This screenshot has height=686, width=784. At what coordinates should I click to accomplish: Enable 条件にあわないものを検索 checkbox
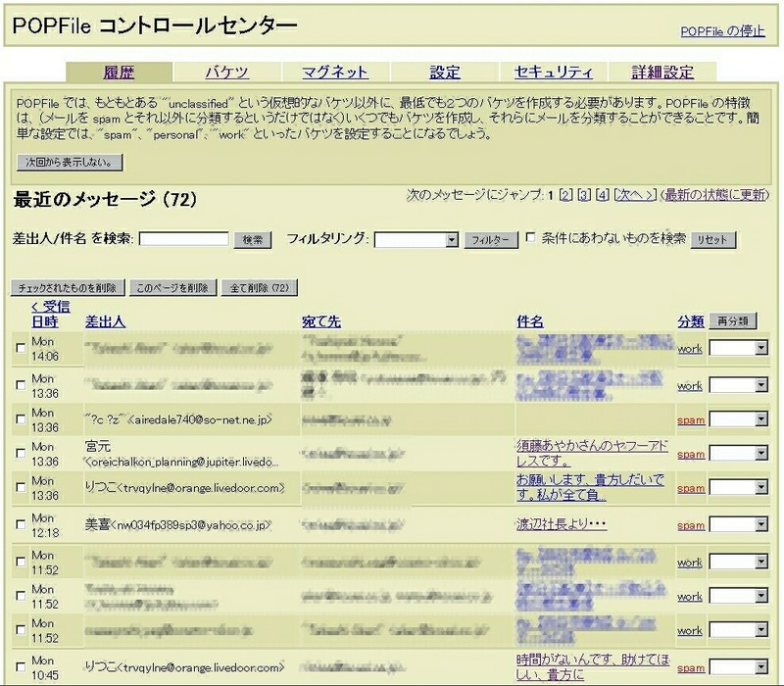tap(530, 237)
